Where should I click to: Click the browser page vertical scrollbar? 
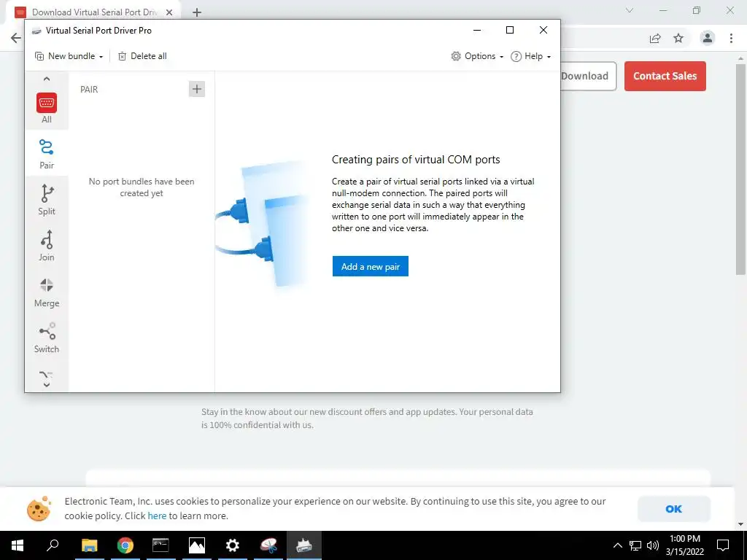click(x=740, y=169)
